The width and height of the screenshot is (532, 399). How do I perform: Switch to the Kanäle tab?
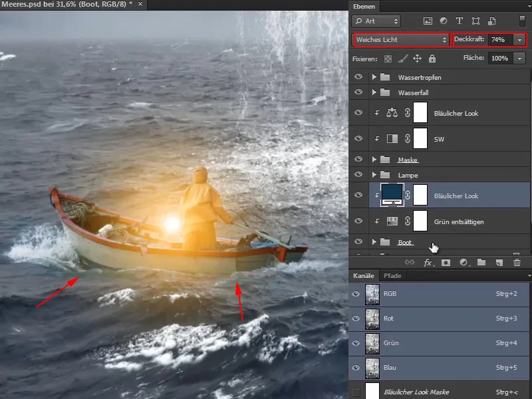tap(363, 276)
